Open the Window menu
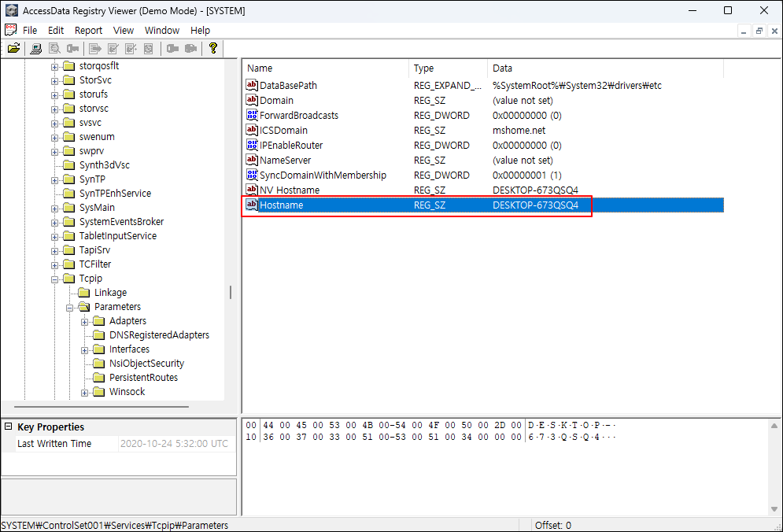Image resolution: width=783 pixels, height=532 pixels. (162, 31)
